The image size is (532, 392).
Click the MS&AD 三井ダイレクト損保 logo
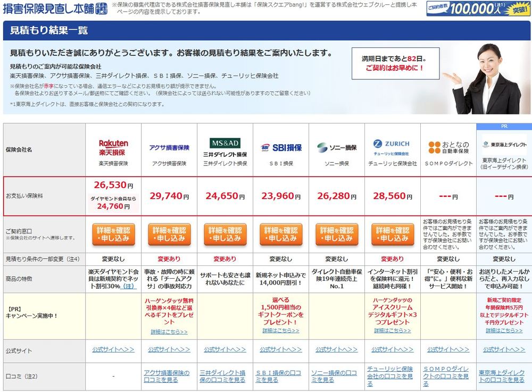(225, 147)
